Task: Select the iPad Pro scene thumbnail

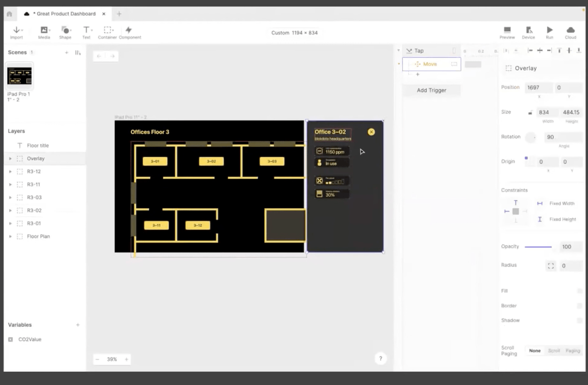Action: [x=19, y=76]
